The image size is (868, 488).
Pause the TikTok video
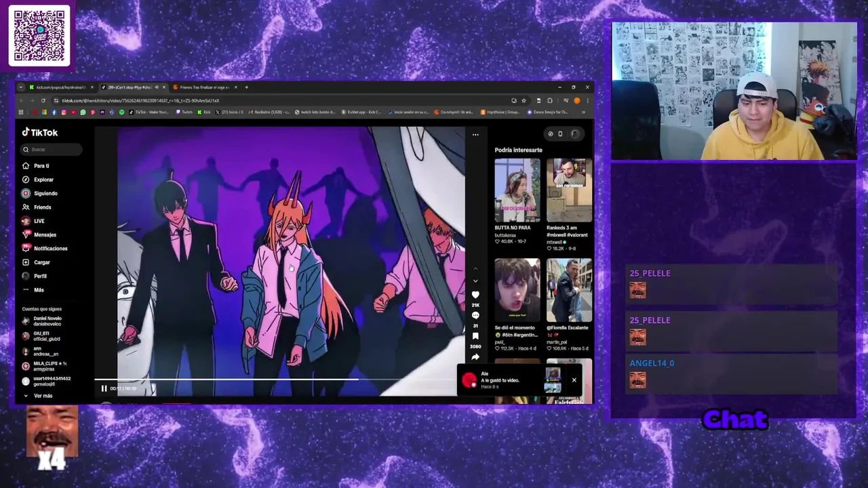[x=104, y=388]
